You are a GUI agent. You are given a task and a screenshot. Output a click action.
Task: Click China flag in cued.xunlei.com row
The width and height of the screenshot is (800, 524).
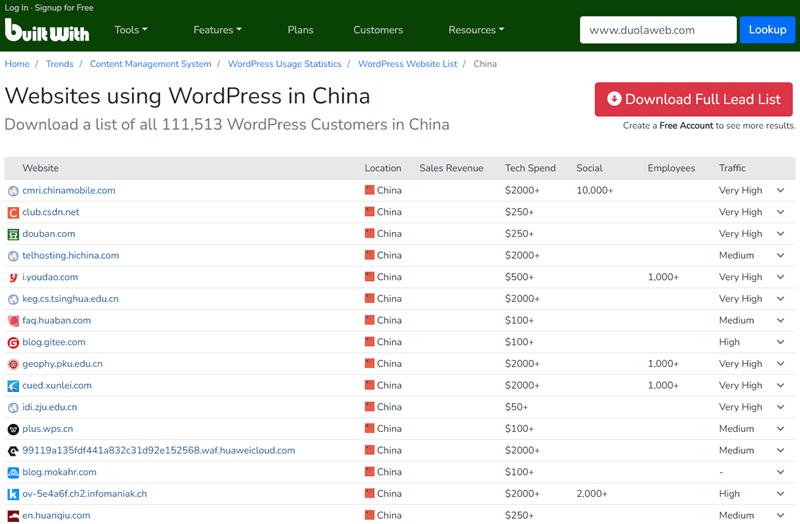click(369, 385)
